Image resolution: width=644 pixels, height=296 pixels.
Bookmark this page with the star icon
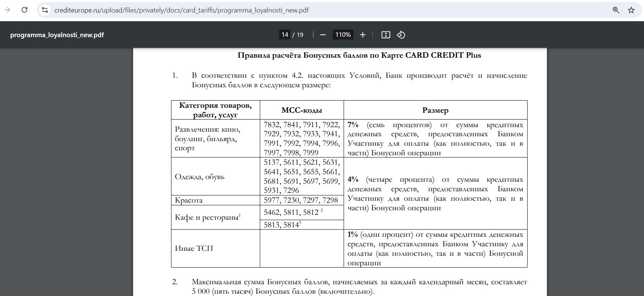click(x=631, y=10)
